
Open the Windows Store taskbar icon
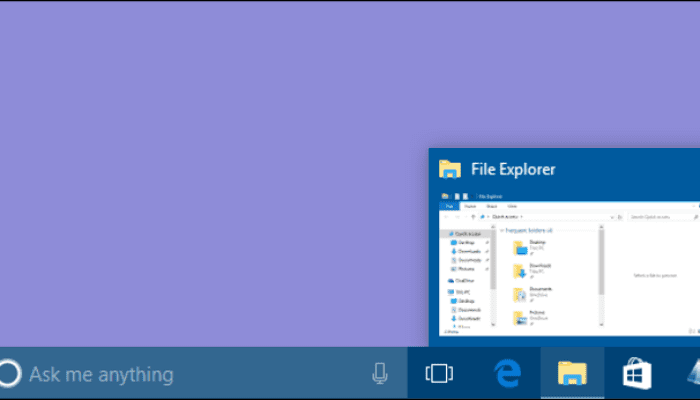pyautogui.click(x=637, y=374)
